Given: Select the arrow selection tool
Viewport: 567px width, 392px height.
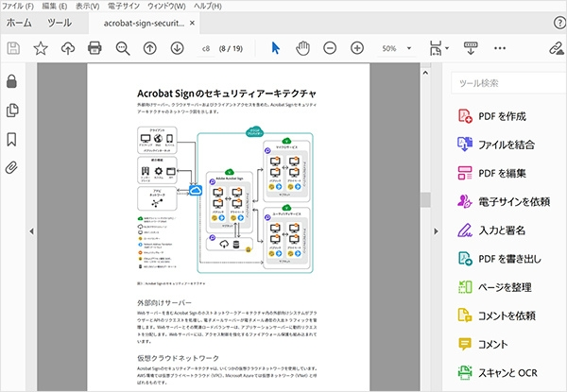Looking at the screenshot, I should click(275, 47).
